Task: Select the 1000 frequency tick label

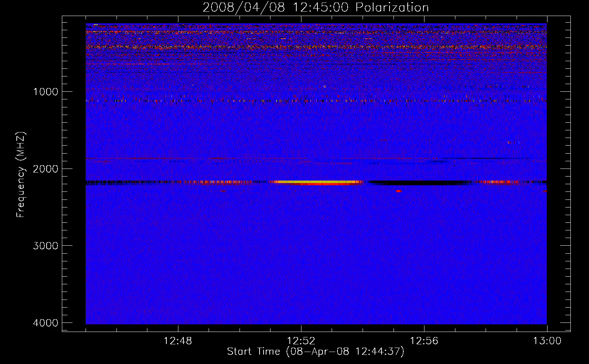Action: click(x=46, y=92)
